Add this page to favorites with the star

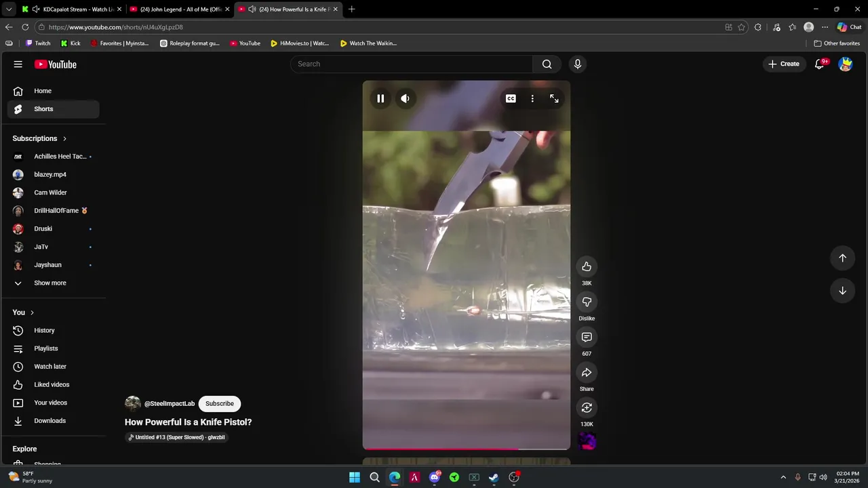[741, 27]
